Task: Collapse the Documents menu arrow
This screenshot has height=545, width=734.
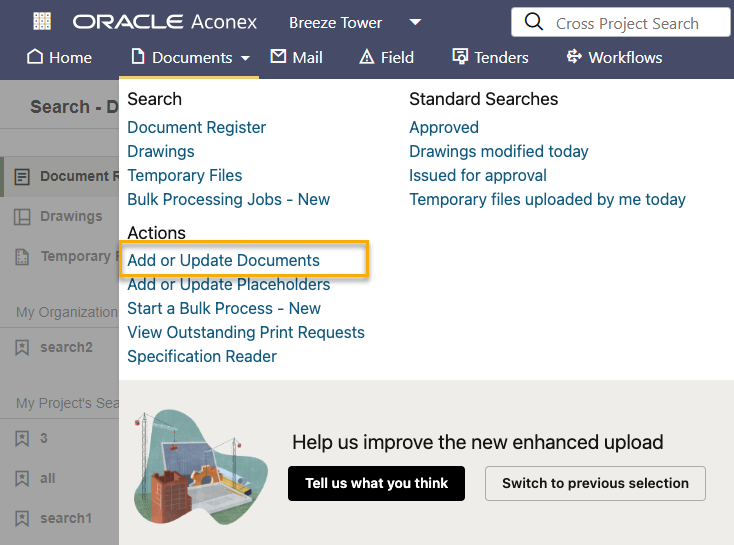Action: click(x=245, y=58)
